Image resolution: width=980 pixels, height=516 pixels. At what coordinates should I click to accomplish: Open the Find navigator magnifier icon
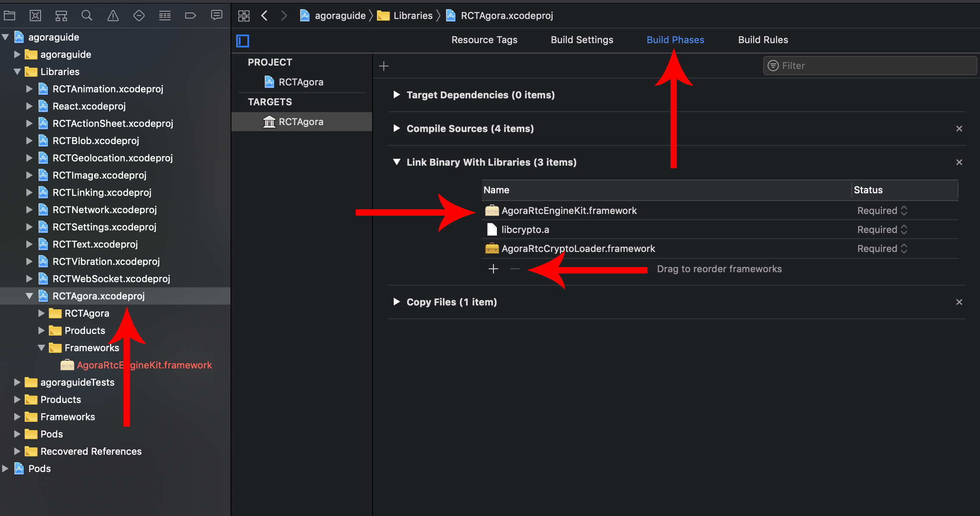tap(87, 16)
